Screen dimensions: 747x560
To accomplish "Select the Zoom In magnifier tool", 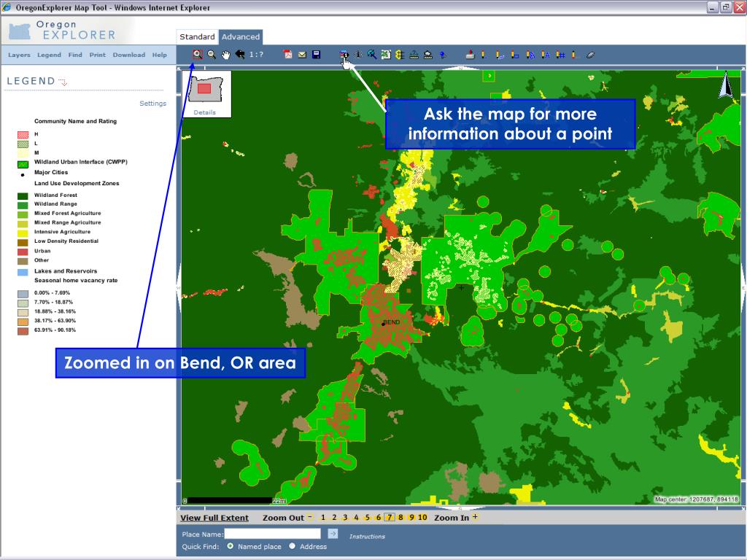I will click(197, 55).
